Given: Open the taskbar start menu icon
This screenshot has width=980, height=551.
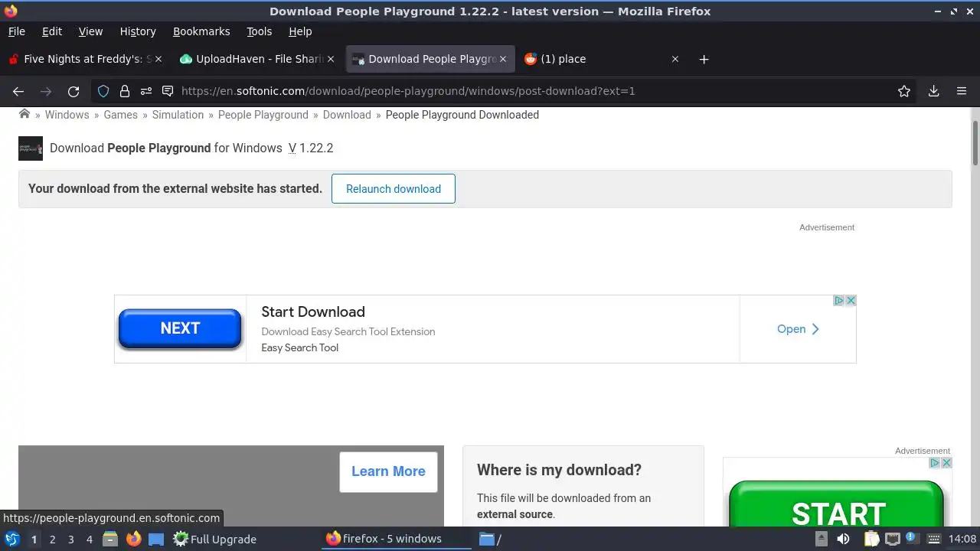Looking at the screenshot, I should [x=12, y=539].
